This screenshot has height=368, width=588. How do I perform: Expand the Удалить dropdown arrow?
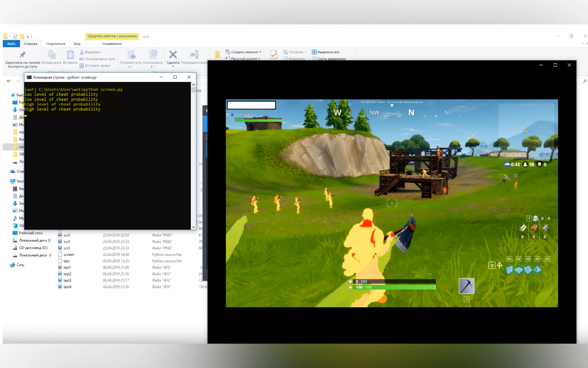click(x=173, y=67)
